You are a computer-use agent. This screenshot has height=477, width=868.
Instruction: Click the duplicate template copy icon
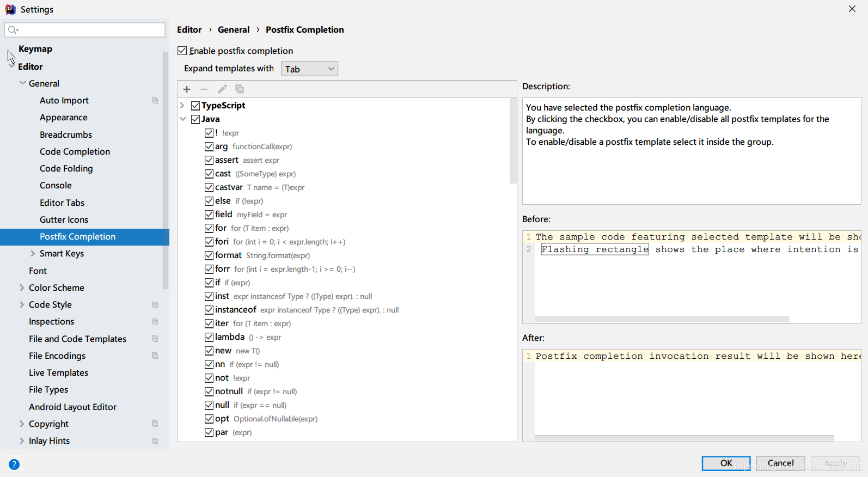click(240, 89)
